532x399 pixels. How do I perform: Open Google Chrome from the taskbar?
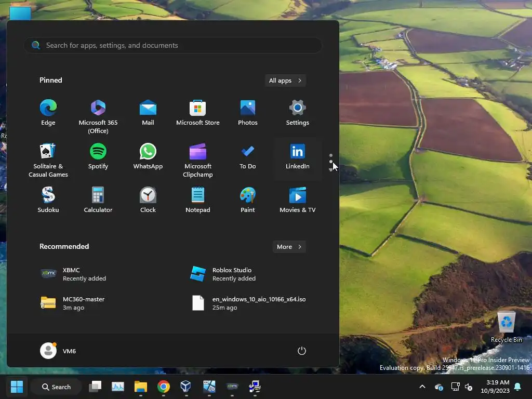(x=164, y=387)
